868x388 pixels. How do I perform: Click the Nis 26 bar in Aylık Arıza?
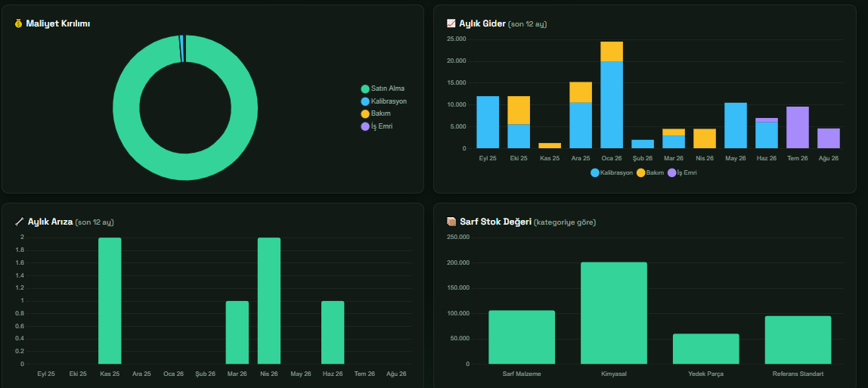[269, 301]
